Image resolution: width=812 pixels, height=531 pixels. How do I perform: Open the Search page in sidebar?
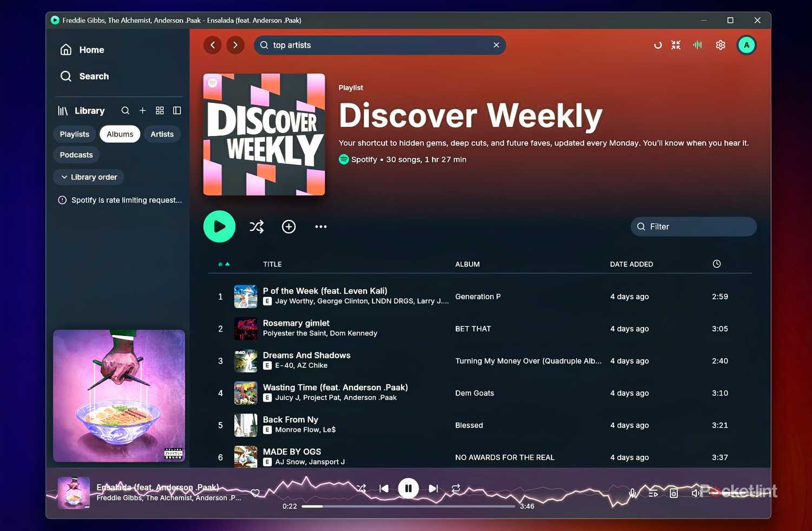click(x=84, y=76)
